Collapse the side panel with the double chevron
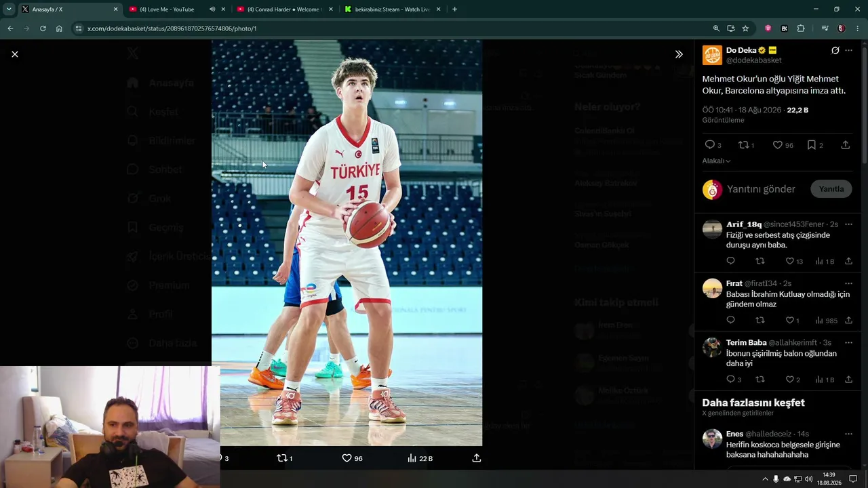This screenshot has height=488, width=868. click(679, 54)
